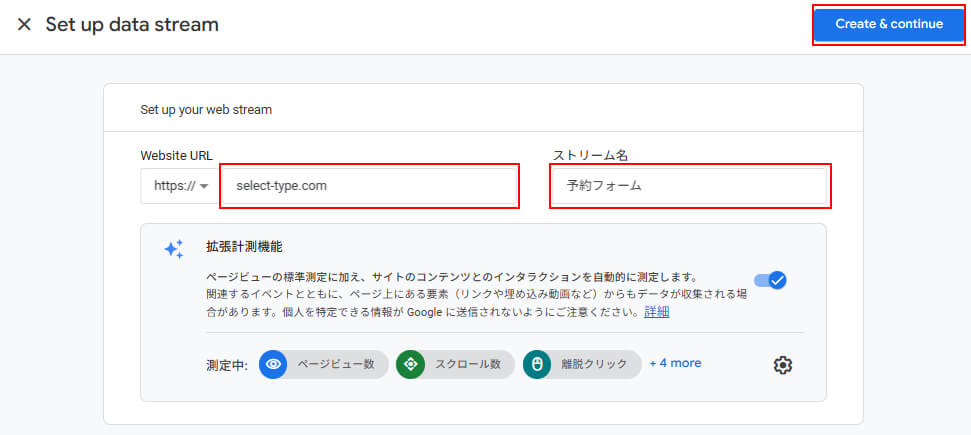The image size is (971, 435).
Task: Click the sparkle icon beside 拡張計測機能
Action: click(x=174, y=249)
